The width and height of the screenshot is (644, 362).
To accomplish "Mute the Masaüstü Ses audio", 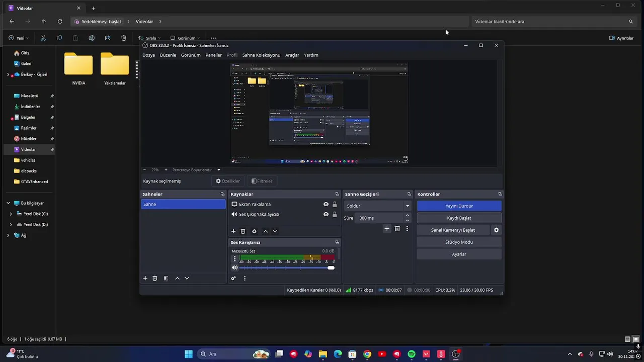I will [234, 267].
